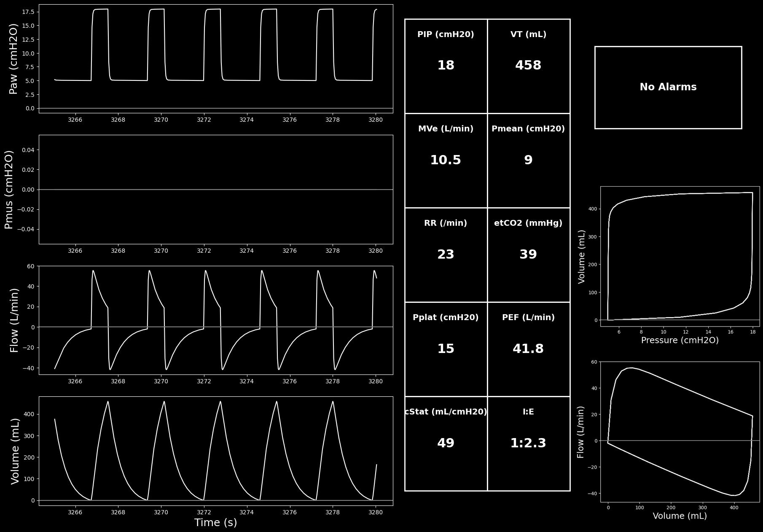Click the Time (s) axis label
763x532 pixels.
[216, 523]
